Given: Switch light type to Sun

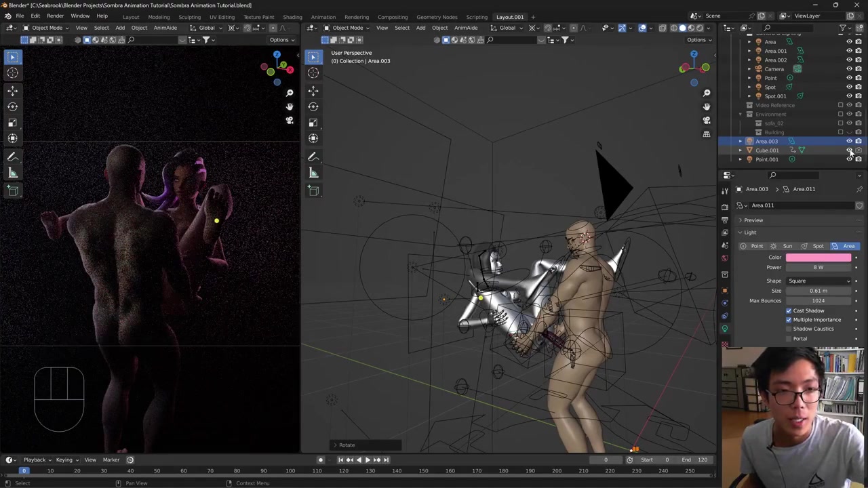Looking at the screenshot, I should (783, 246).
